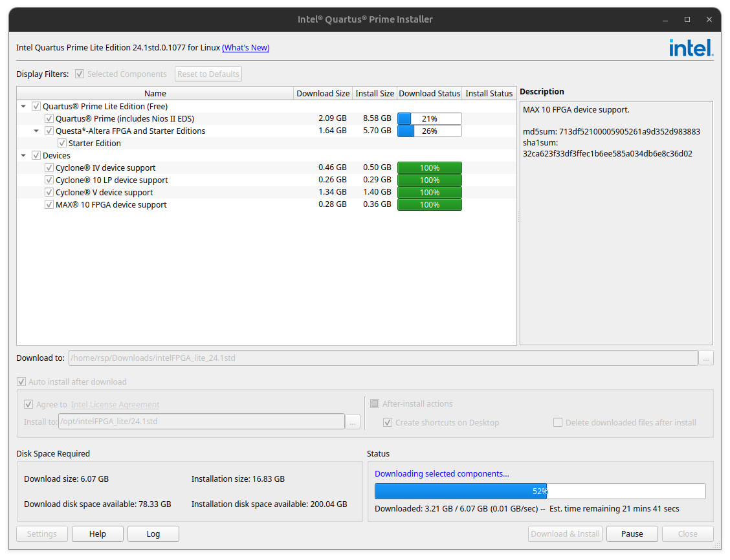The image size is (730, 560).
Task: Click the Intel logo in the header
Action: pos(691,47)
